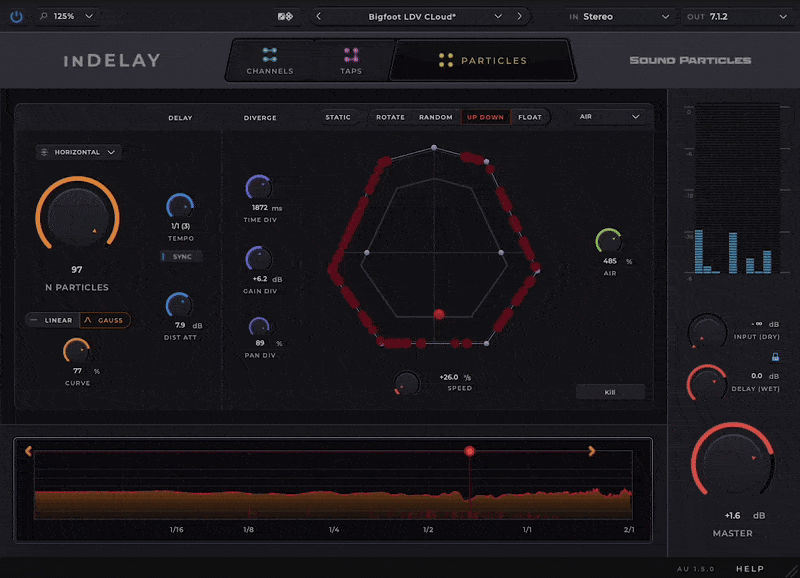Open the Help link
The height and width of the screenshot is (578, 800).
tap(750, 569)
